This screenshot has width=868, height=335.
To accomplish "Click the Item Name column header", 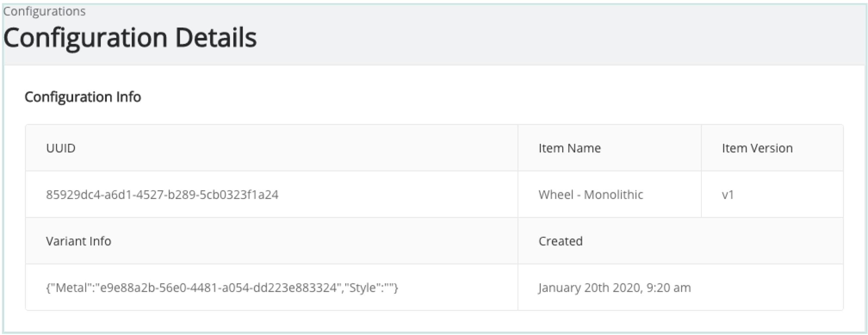I will (569, 148).
